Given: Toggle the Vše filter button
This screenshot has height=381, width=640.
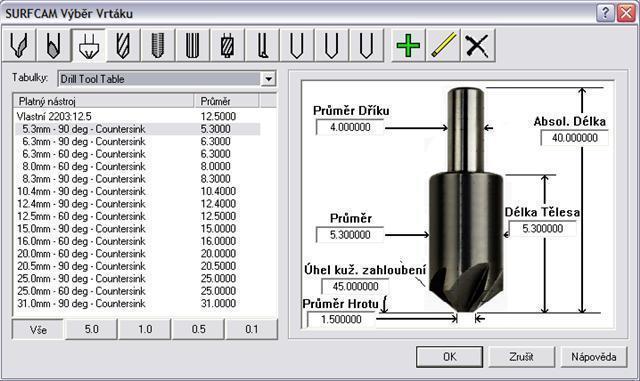Looking at the screenshot, I should coord(38,329).
